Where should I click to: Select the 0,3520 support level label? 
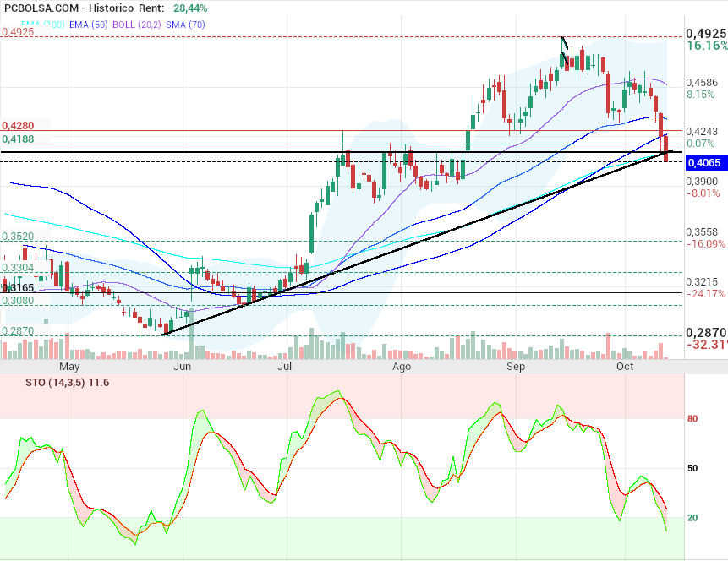click(x=18, y=237)
